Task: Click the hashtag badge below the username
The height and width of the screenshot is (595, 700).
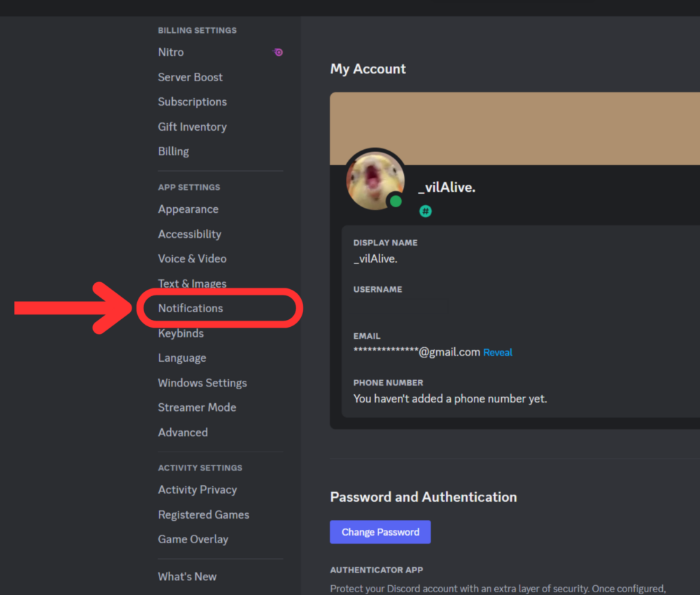Action: (426, 211)
